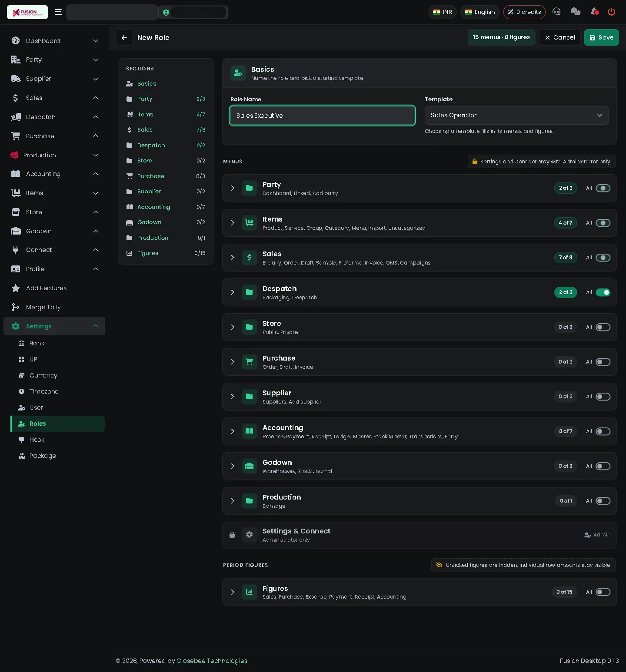This screenshot has width=626, height=672.
Task: Save the new role
Action: click(x=601, y=37)
